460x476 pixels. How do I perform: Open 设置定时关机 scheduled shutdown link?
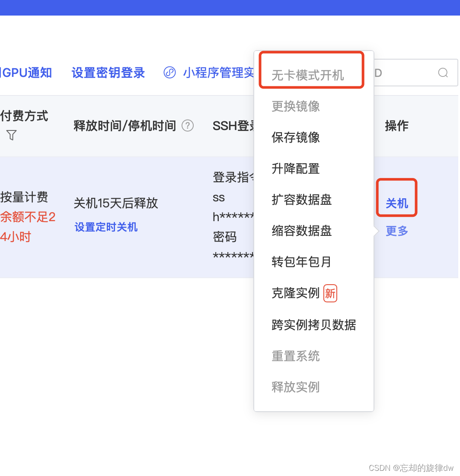coord(106,227)
